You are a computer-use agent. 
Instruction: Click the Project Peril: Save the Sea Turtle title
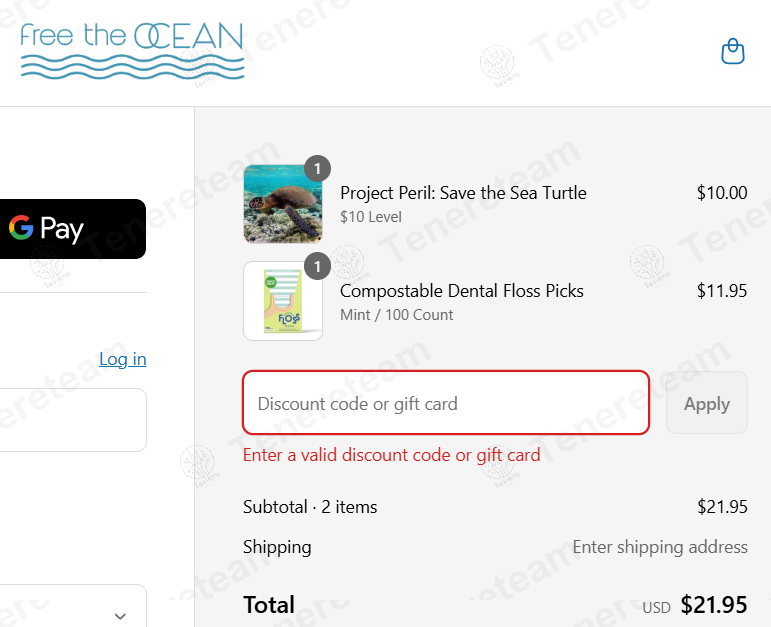tap(463, 193)
